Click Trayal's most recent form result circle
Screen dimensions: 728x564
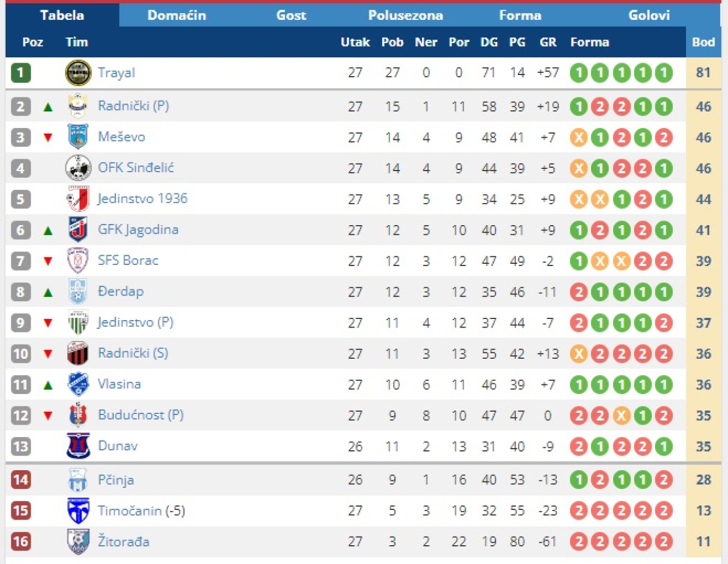(664, 73)
